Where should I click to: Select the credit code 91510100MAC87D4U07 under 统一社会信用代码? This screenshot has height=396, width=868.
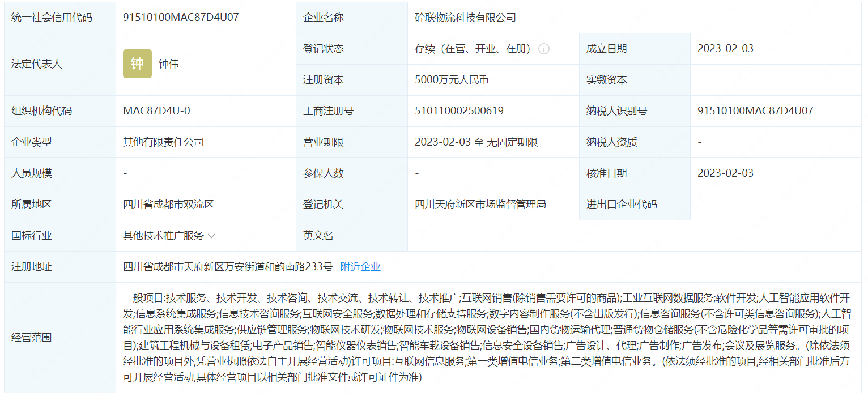tap(181, 18)
